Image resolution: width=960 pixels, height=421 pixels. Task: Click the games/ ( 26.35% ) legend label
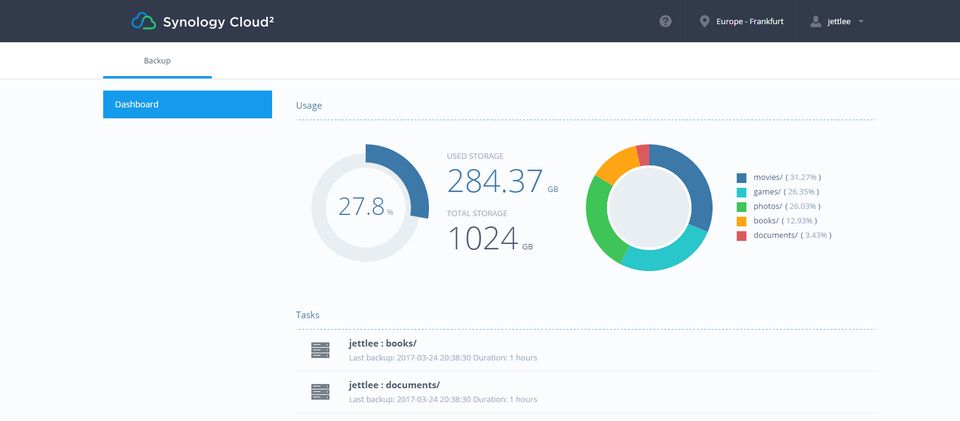pos(786,192)
